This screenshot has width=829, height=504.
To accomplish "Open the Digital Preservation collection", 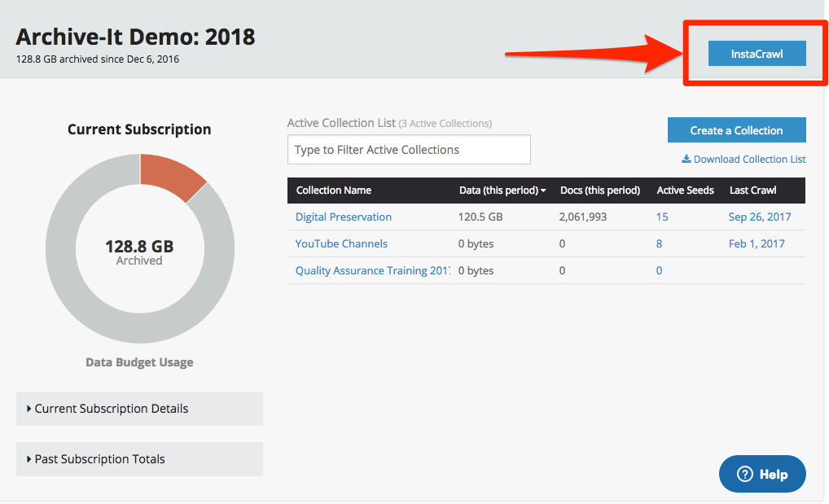I will coord(344,217).
